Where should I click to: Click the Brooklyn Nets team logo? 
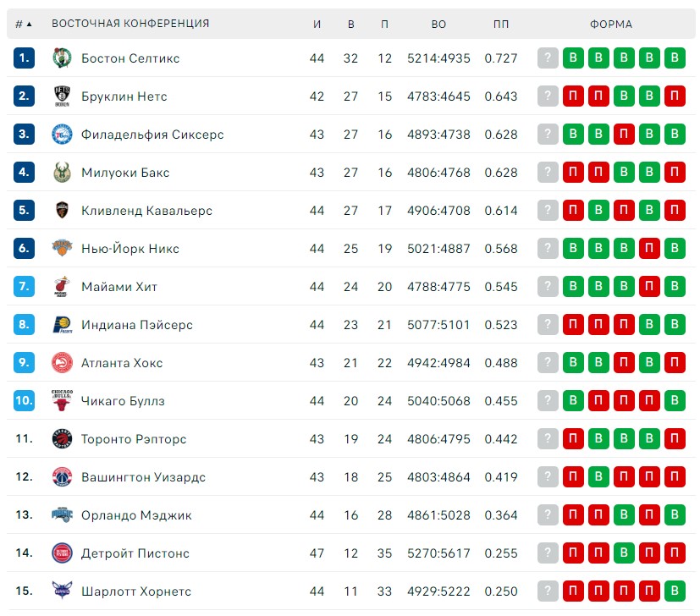62,96
